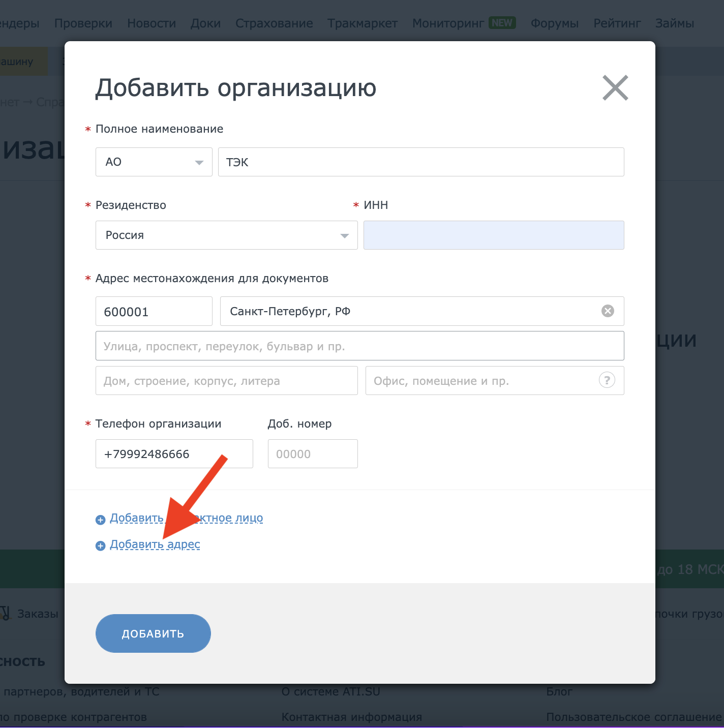Click the Дом, строение, корпус field

pyautogui.click(x=227, y=381)
